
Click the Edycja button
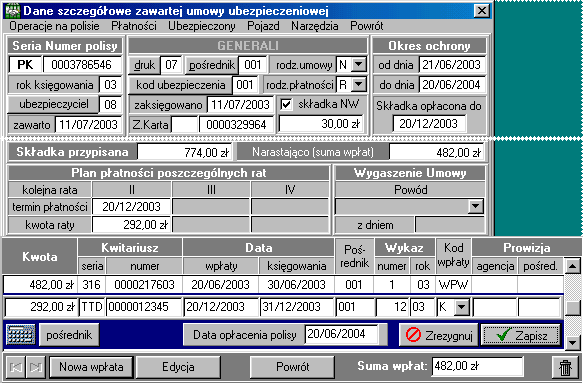tap(178, 367)
